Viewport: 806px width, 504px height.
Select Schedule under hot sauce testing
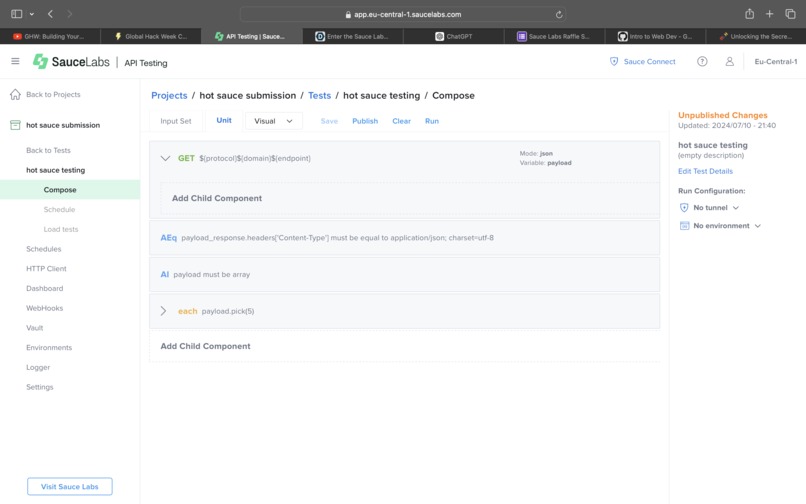pos(59,209)
